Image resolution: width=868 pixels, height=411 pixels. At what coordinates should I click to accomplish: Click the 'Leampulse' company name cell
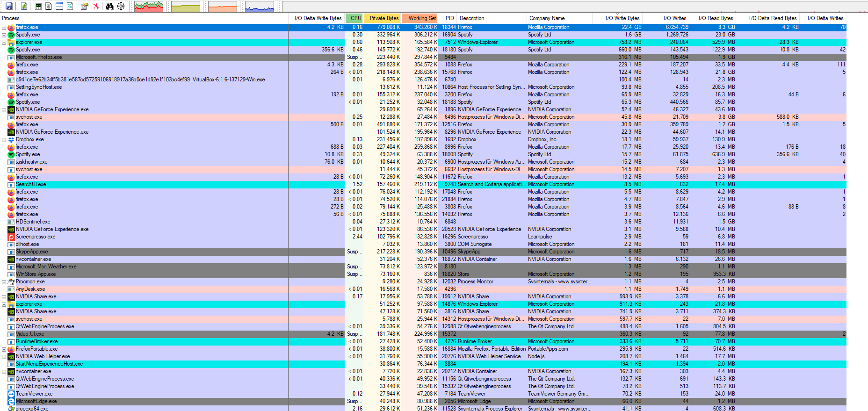[x=540, y=237]
